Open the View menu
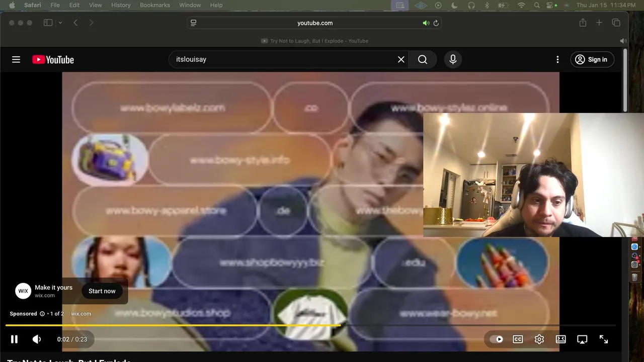 point(95,5)
